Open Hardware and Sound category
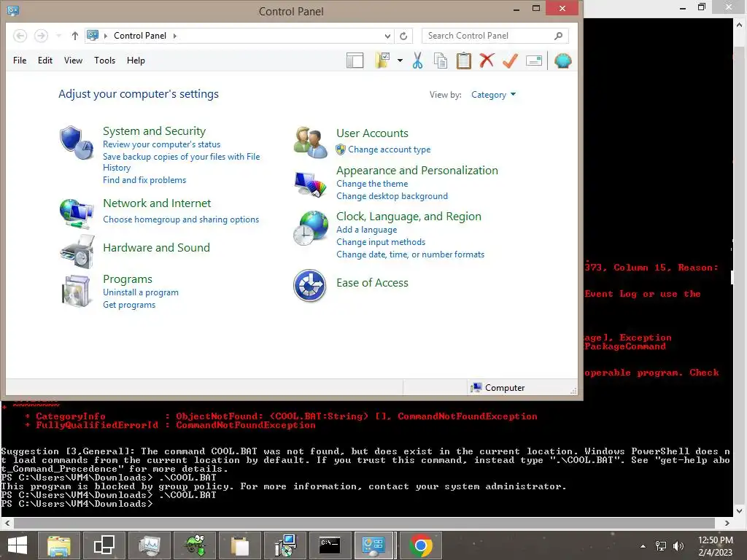The image size is (747, 560). point(156,248)
